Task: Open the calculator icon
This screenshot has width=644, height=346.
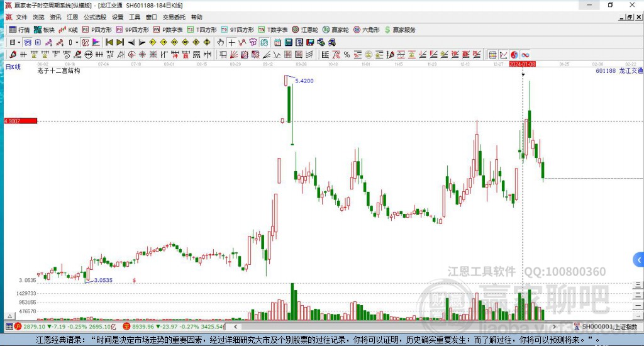Action: click(288, 42)
